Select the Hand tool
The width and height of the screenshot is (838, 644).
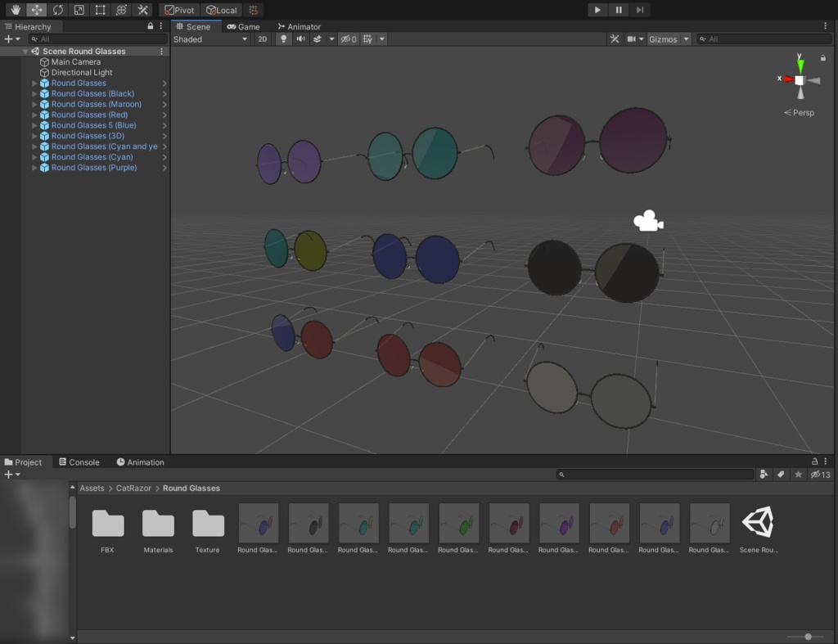(15, 10)
